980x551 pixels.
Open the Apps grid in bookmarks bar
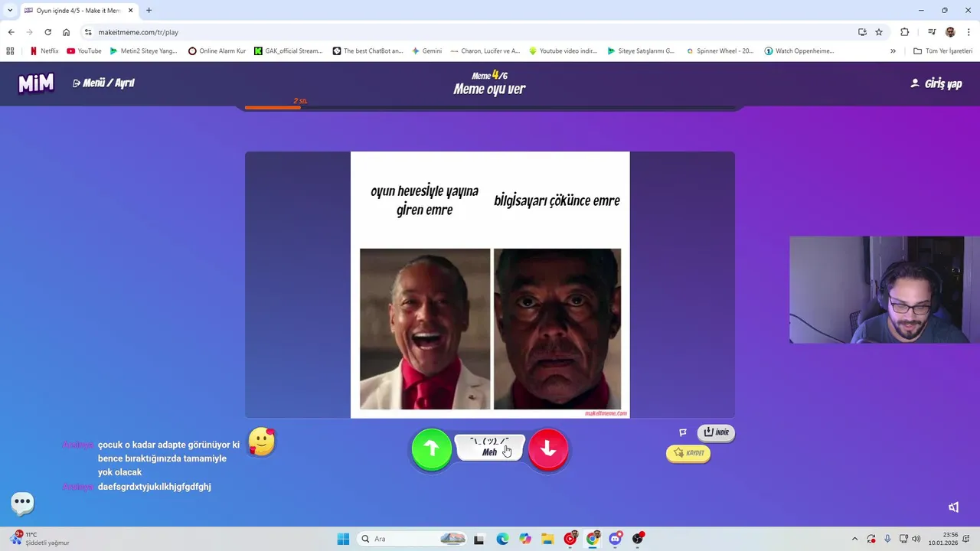(10, 51)
